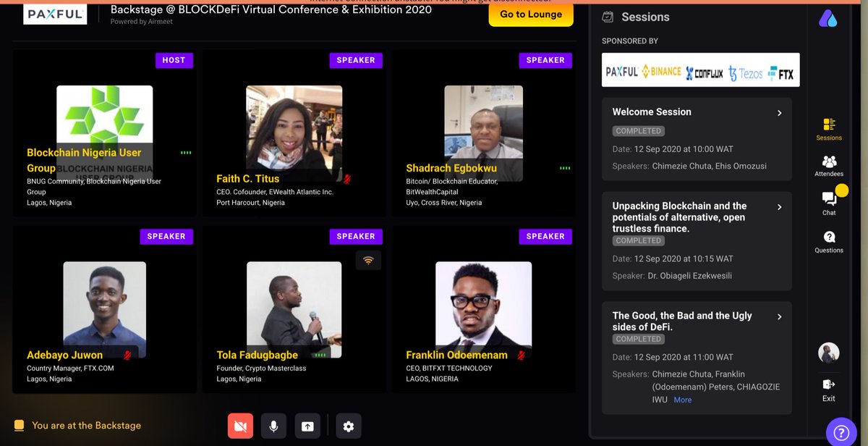The height and width of the screenshot is (446, 868).
Task: Click the Paxful logo
Action: pos(56,14)
